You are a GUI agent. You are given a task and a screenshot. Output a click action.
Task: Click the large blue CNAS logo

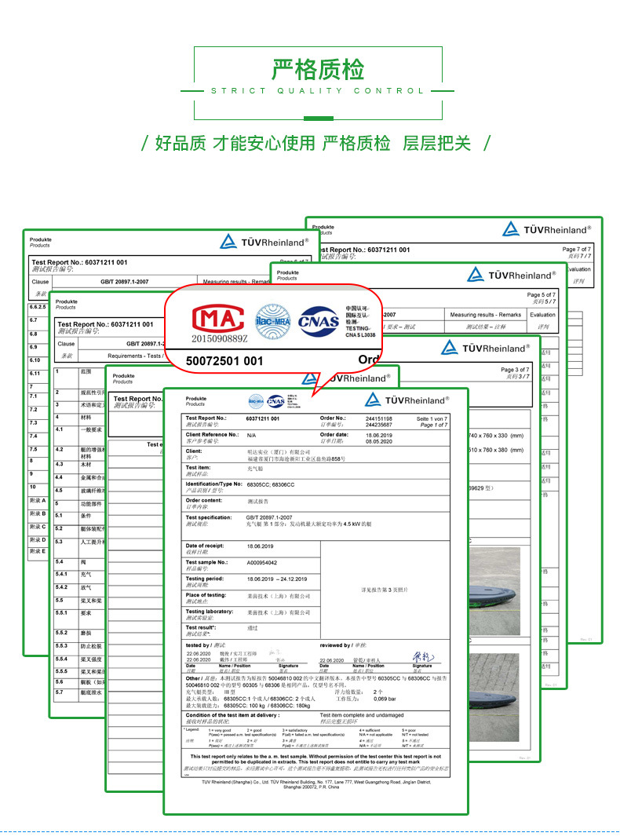click(x=319, y=321)
